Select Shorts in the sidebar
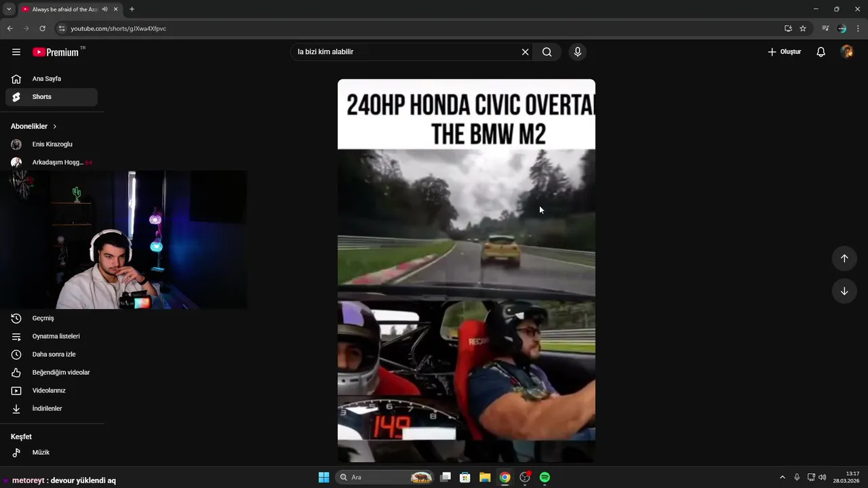Viewport: 868px width, 488px height. [52, 97]
